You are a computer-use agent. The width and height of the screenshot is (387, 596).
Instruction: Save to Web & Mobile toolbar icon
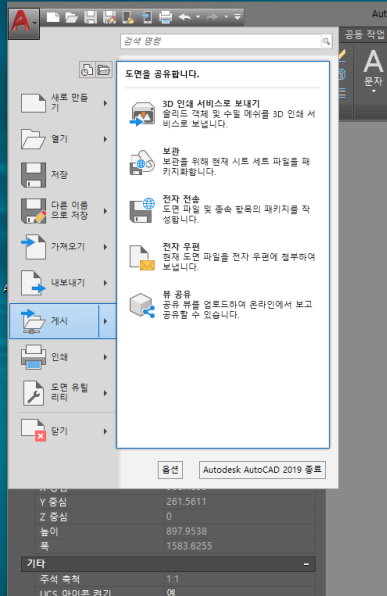coord(147,17)
